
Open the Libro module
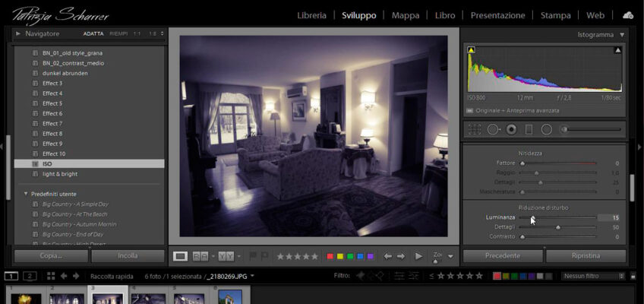(x=445, y=16)
